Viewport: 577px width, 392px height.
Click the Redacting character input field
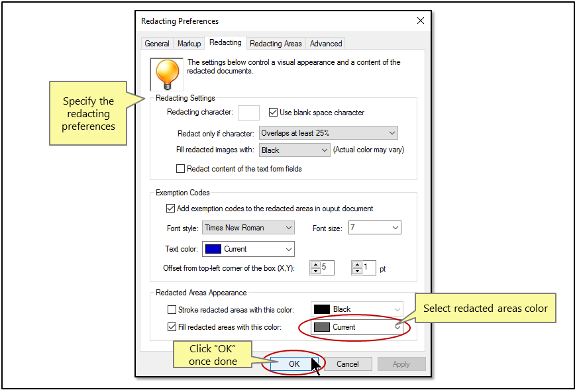tap(248, 112)
